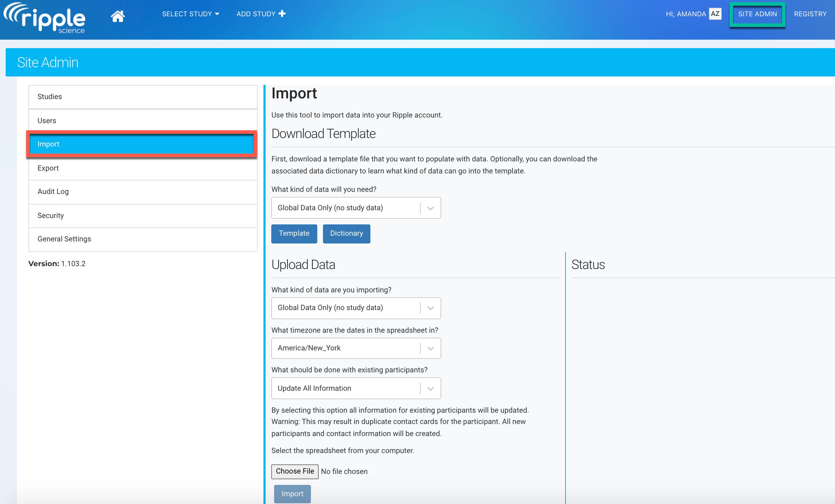835x504 pixels.
Task: Click the Ripple Science logo
Action: 45,18
